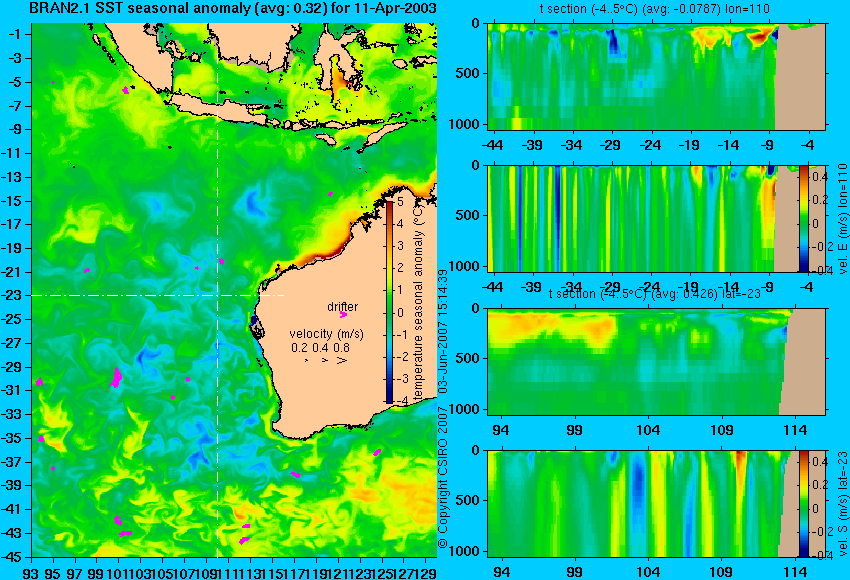Click the '-23' latitude tick on SST map
850x580 pixels.
(12, 295)
